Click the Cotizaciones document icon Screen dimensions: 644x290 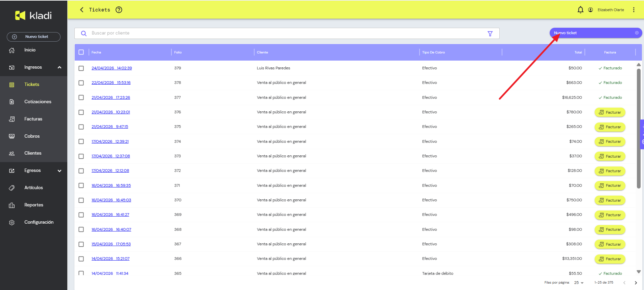pos(12,102)
